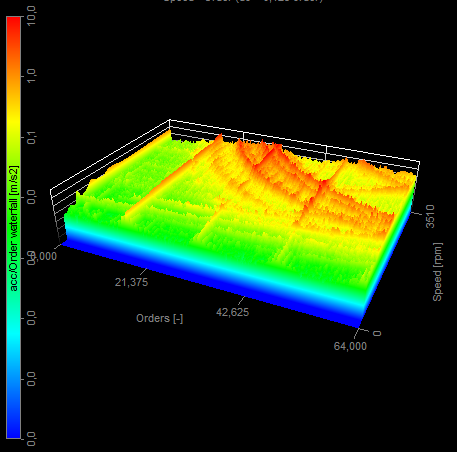The height and width of the screenshot is (452, 457).
Task: Click the '64,000' Orders axis label
Action: [350, 346]
